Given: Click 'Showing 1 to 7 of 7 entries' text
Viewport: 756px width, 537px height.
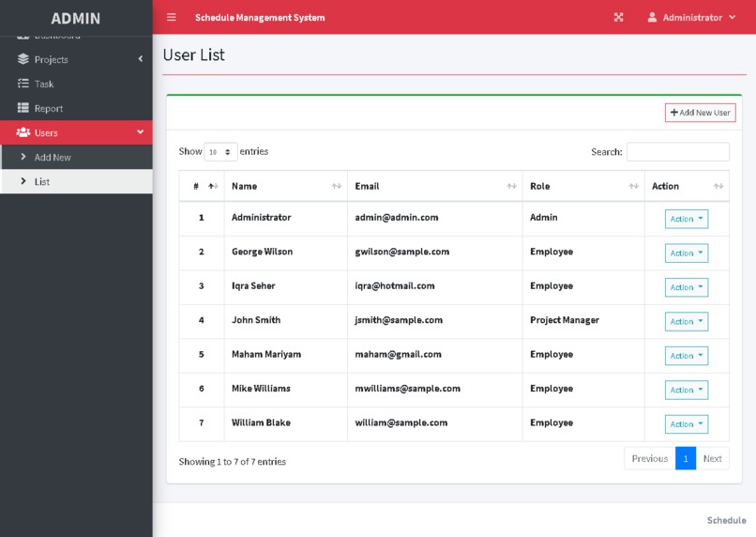Looking at the screenshot, I should (x=232, y=462).
